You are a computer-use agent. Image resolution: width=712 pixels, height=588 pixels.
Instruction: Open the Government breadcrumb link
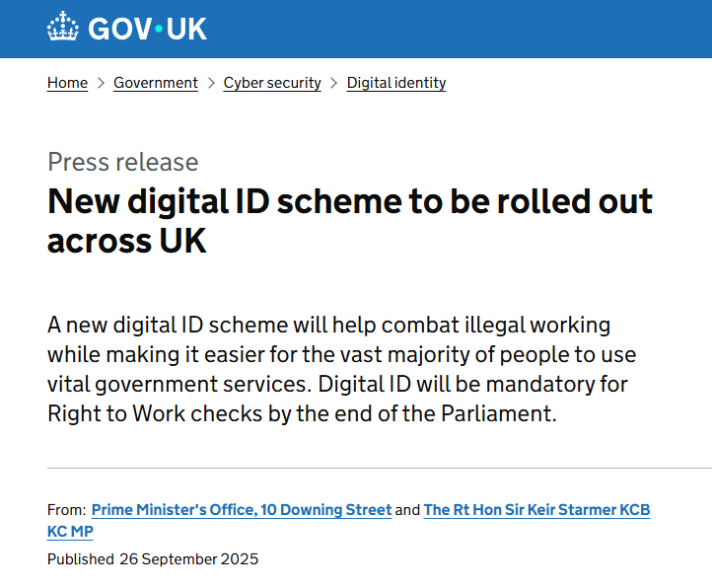pos(156,83)
